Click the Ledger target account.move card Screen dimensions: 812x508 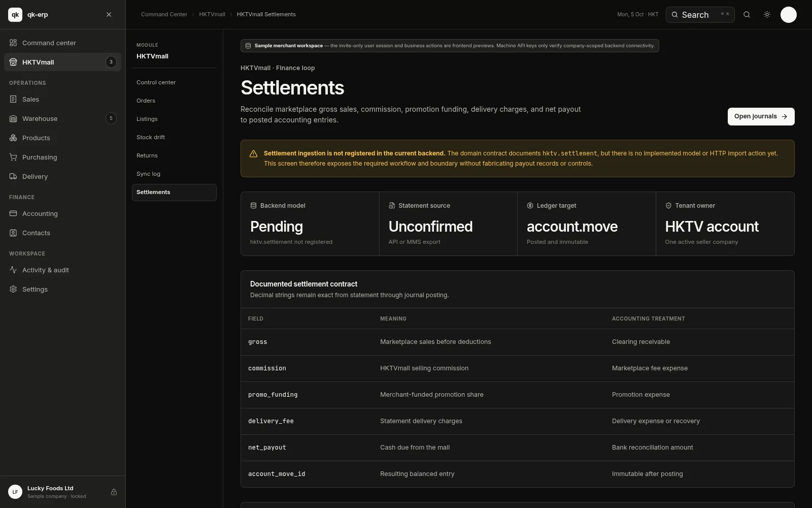pyautogui.click(x=587, y=224)
